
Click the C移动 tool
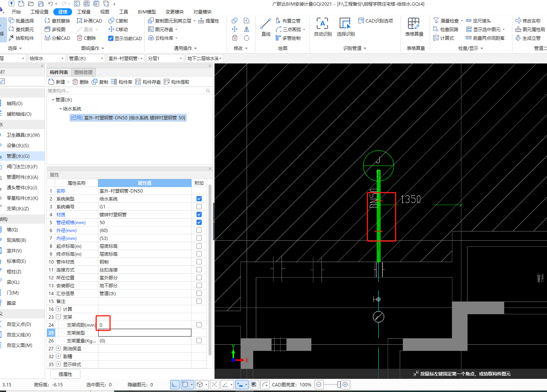click(118, 29)
